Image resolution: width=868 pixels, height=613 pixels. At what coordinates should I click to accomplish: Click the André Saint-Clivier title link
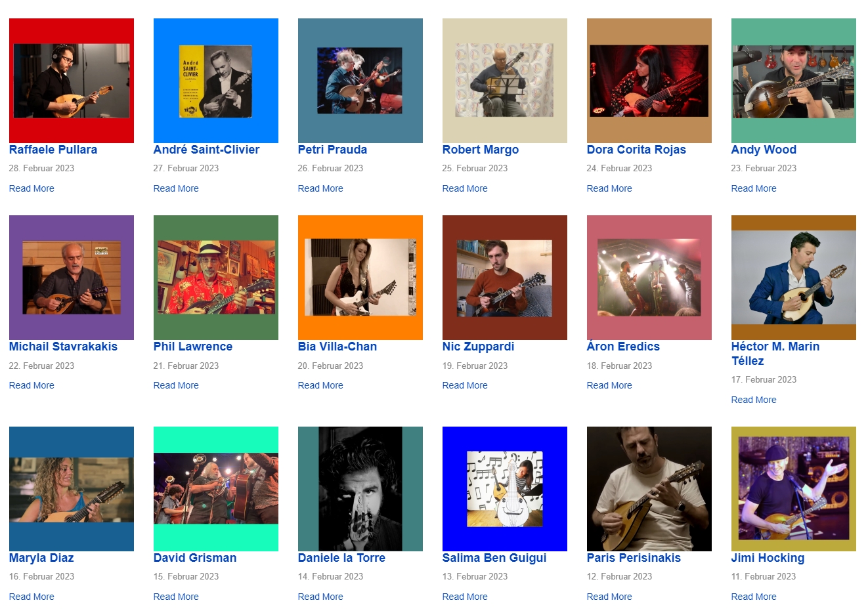206,150
